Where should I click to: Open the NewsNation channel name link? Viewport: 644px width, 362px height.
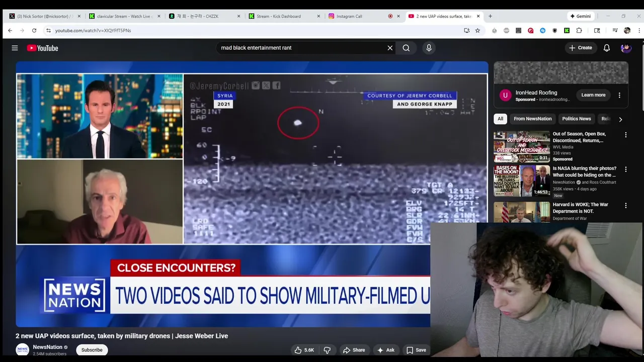(48, 347)
